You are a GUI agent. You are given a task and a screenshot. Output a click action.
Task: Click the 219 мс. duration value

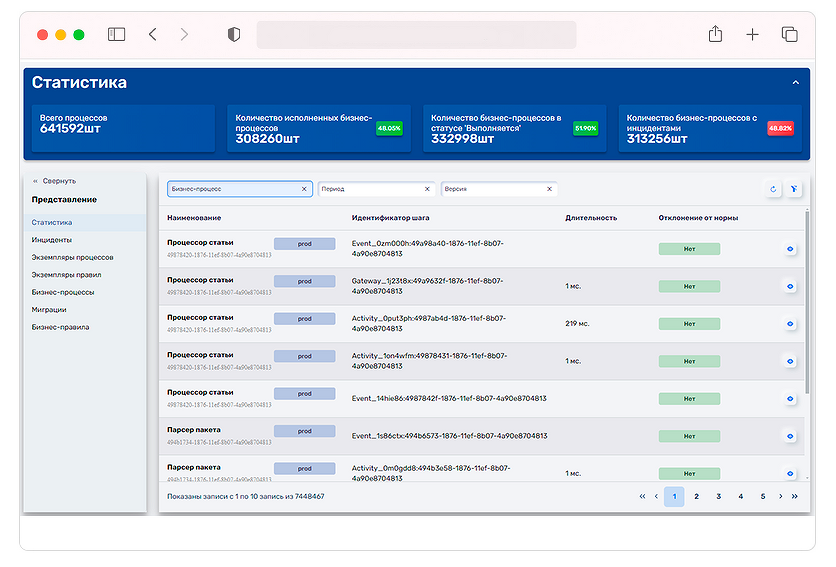pyautogui.click(x=577, y=324)
